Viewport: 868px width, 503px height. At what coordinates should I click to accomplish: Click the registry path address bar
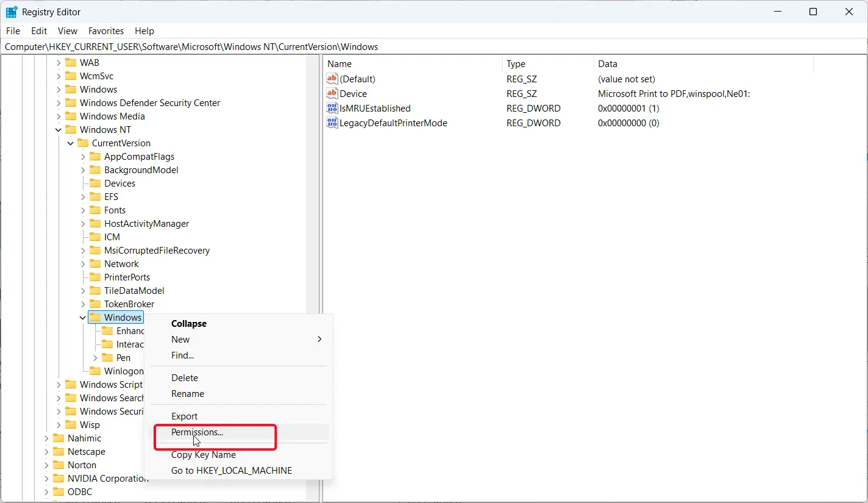(434, 46)
